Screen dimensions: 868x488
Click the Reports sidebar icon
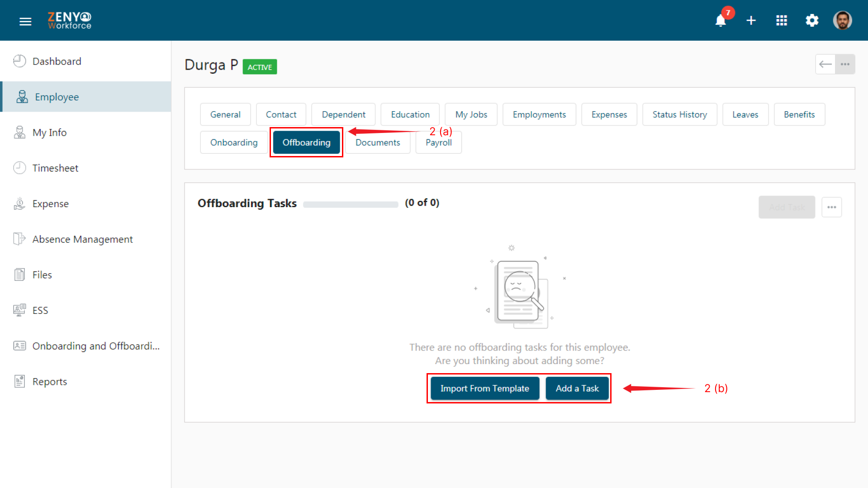pyautogui.click(x=19, y=381)
